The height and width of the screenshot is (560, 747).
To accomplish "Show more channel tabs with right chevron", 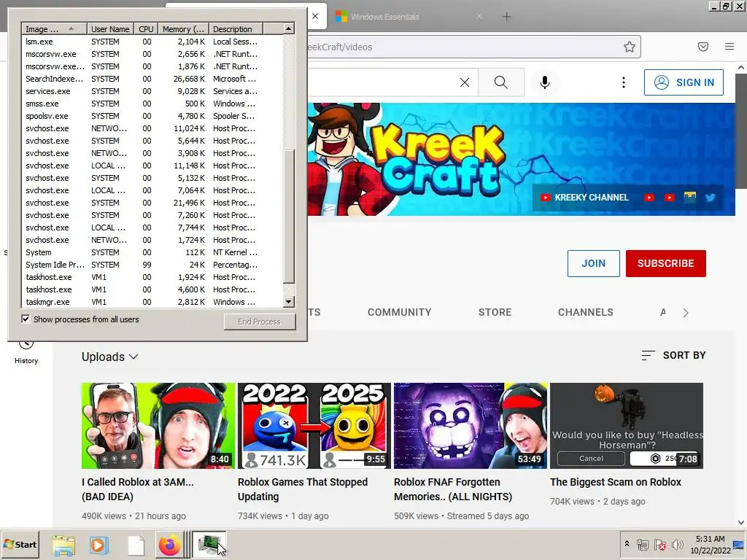I will (686, 313).
